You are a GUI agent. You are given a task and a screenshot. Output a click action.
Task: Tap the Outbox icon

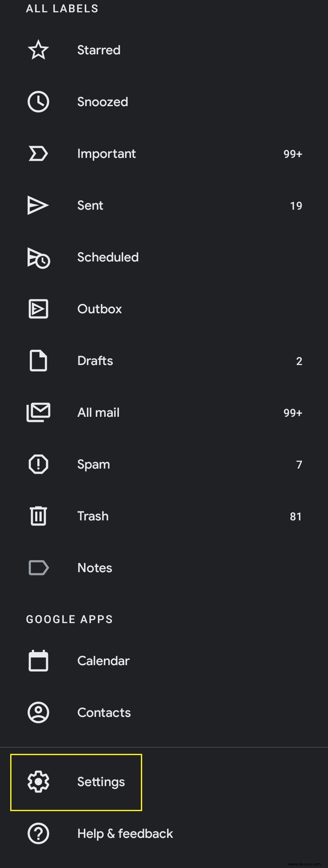tap(38, 309)
